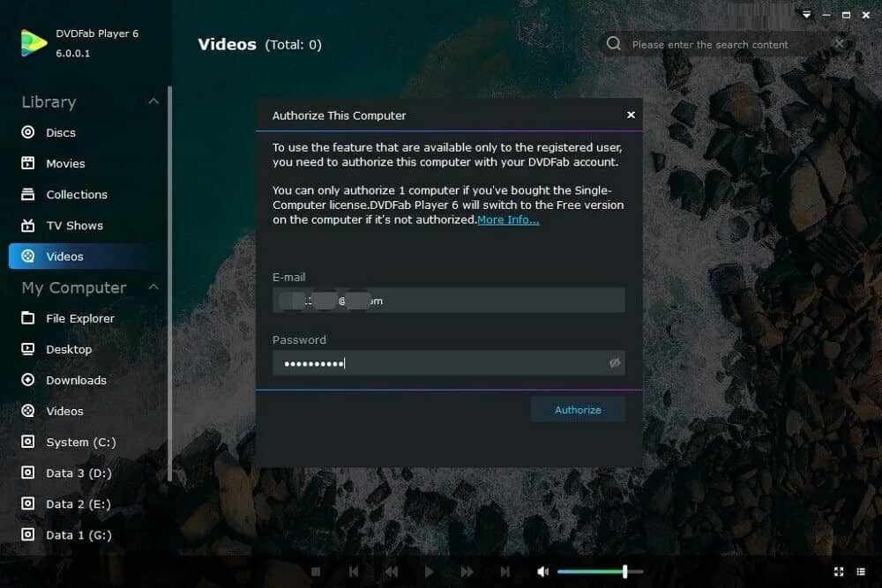Viewport: 882px width, 588px height.
Task: Open the playlist list icon
Action: [861, 572]
